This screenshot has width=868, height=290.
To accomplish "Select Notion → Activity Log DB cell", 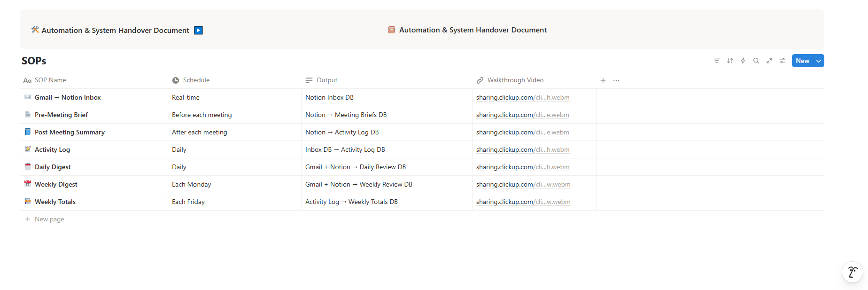I will pos(387,132).
